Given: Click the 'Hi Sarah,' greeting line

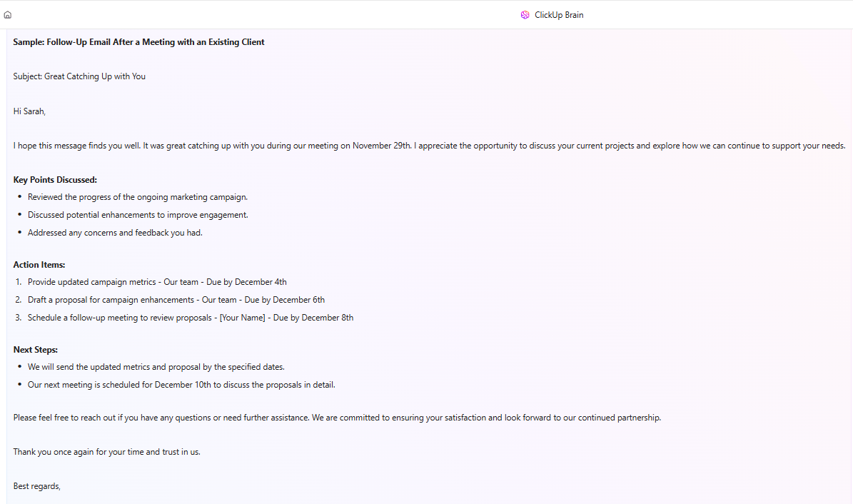Looking at the screenshot, I should pyautogui.click(x=29, y=111).
